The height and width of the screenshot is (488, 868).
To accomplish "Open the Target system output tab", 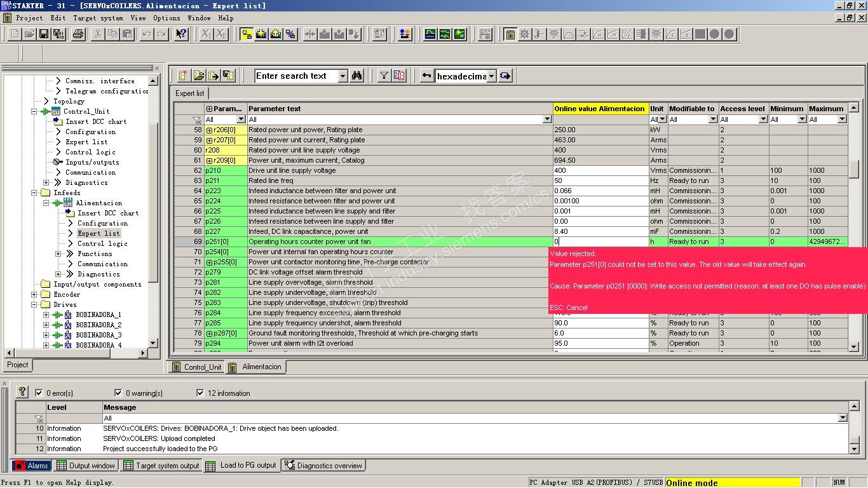I will click(161, 466).
